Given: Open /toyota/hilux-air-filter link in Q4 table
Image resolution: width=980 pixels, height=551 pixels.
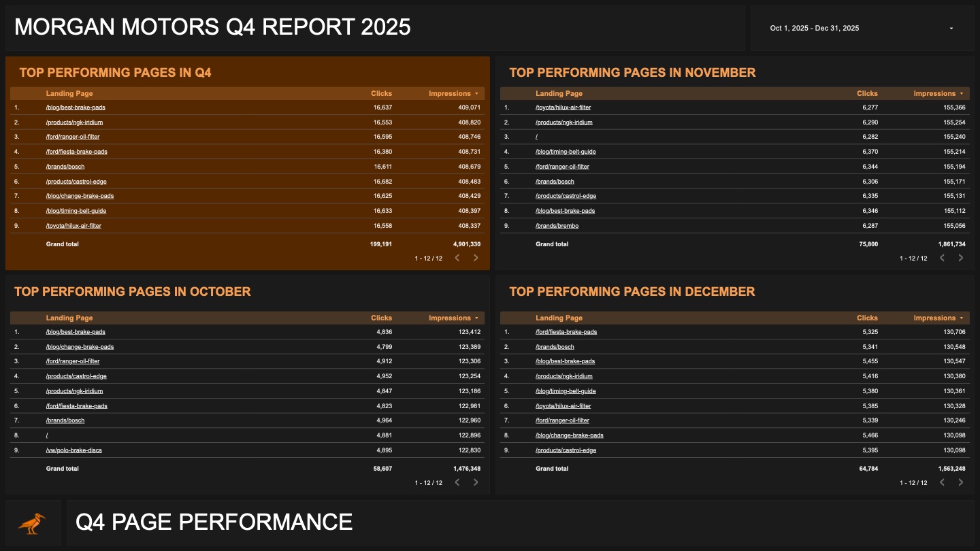Looking at the screenshot, I should pos(73,226).
